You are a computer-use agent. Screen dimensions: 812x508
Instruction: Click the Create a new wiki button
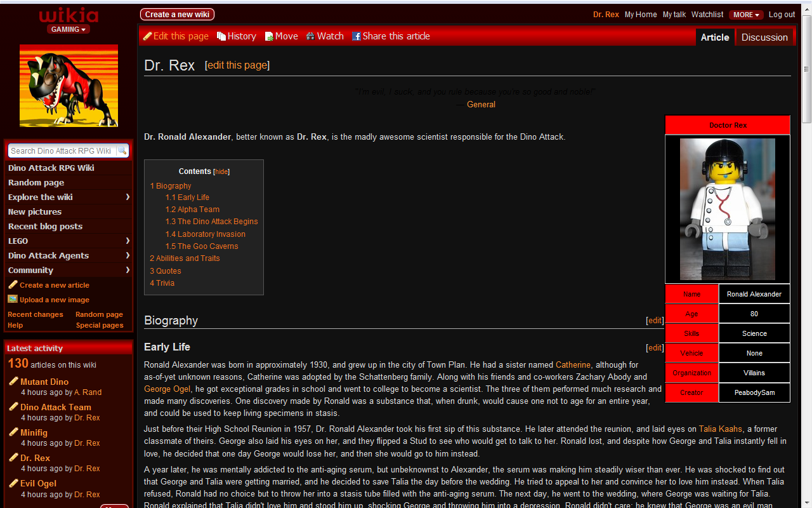177,14
